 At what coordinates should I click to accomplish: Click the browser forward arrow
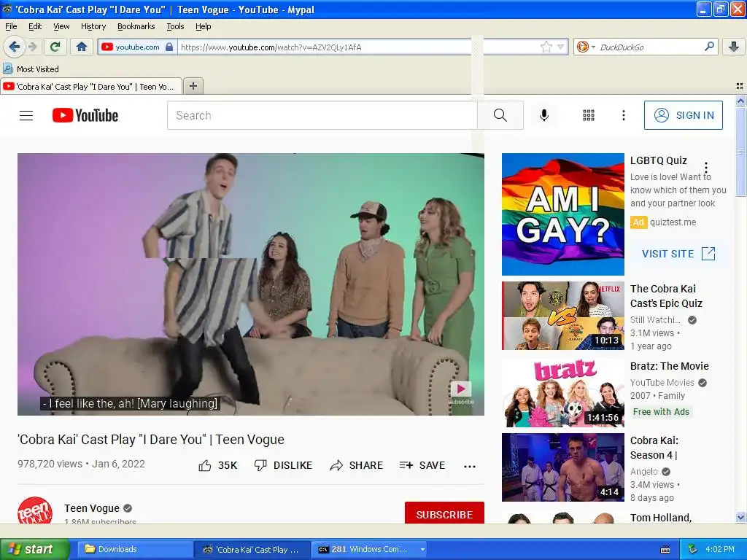point(33,47)
